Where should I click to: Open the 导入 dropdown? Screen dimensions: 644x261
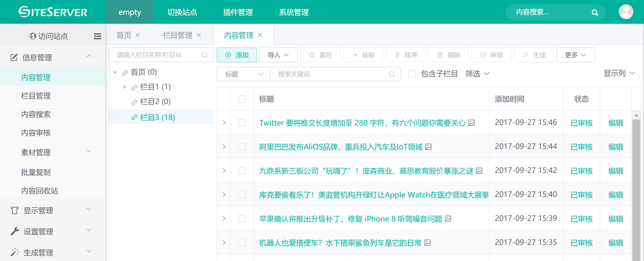point(278,55)
